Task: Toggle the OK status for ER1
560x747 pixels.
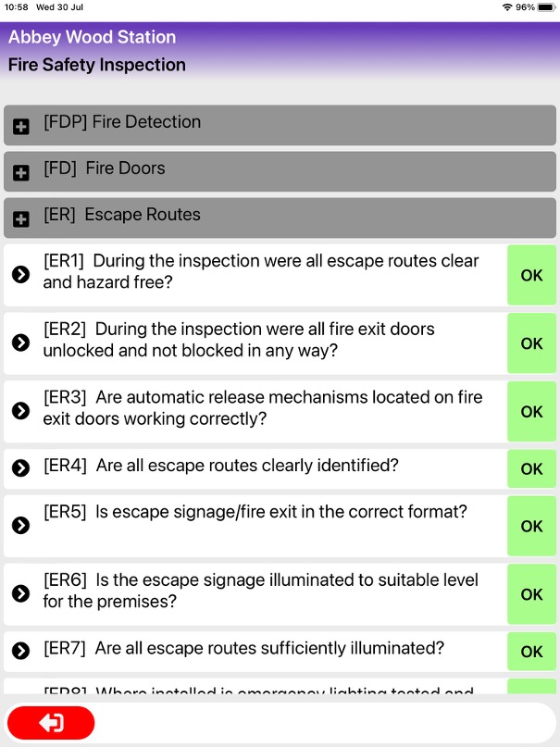Action: (531, 275)
